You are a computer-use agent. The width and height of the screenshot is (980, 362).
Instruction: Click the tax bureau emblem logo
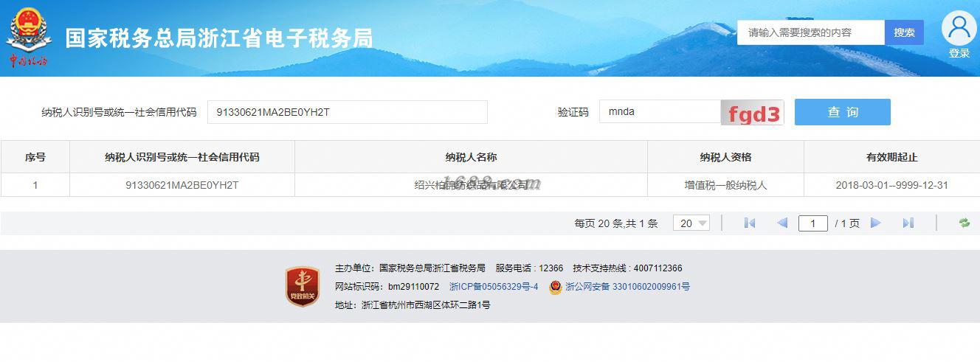pos(30,37)
